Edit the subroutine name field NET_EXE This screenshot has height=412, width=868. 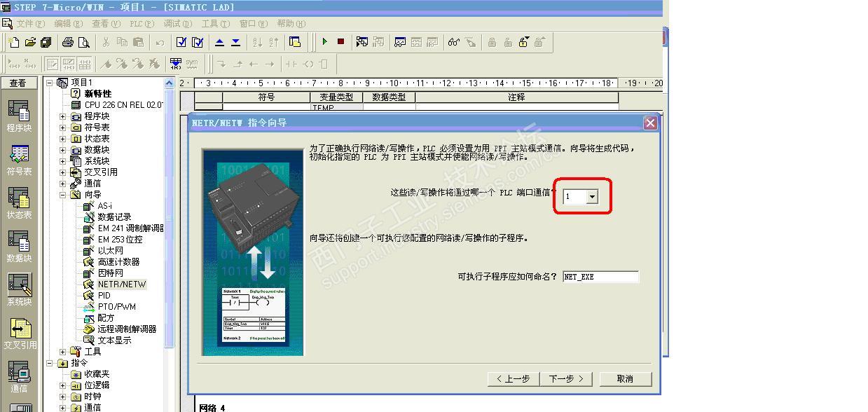pyautogui.click(x=601, y=277)
